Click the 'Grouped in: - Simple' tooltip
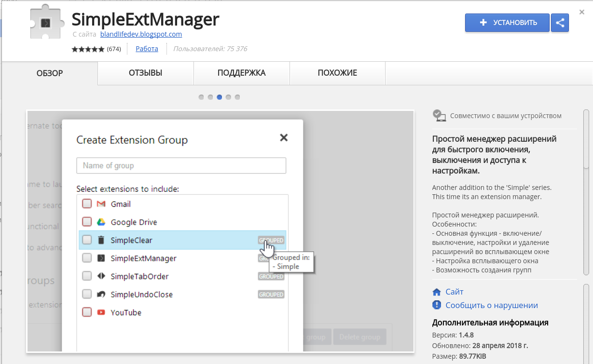The width and height of the screenshot is (593, 364). point(291,262)
